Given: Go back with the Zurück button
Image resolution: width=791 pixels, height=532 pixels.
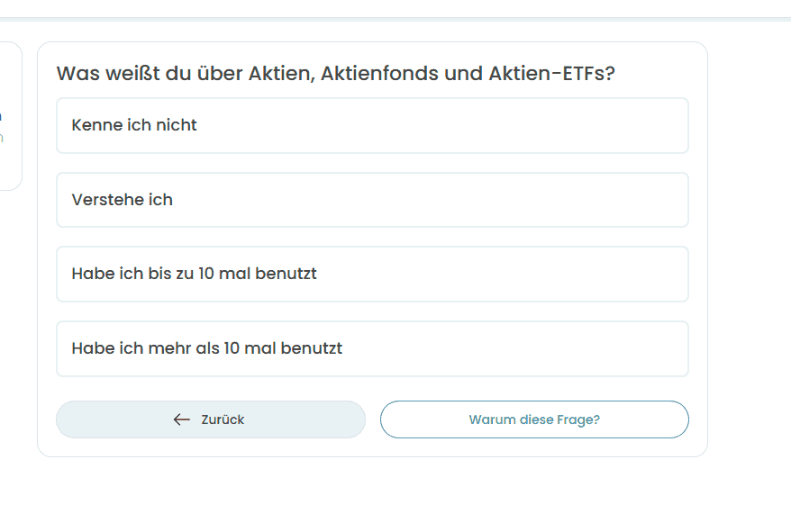Looking at the screenshot, I should point(211,419).
